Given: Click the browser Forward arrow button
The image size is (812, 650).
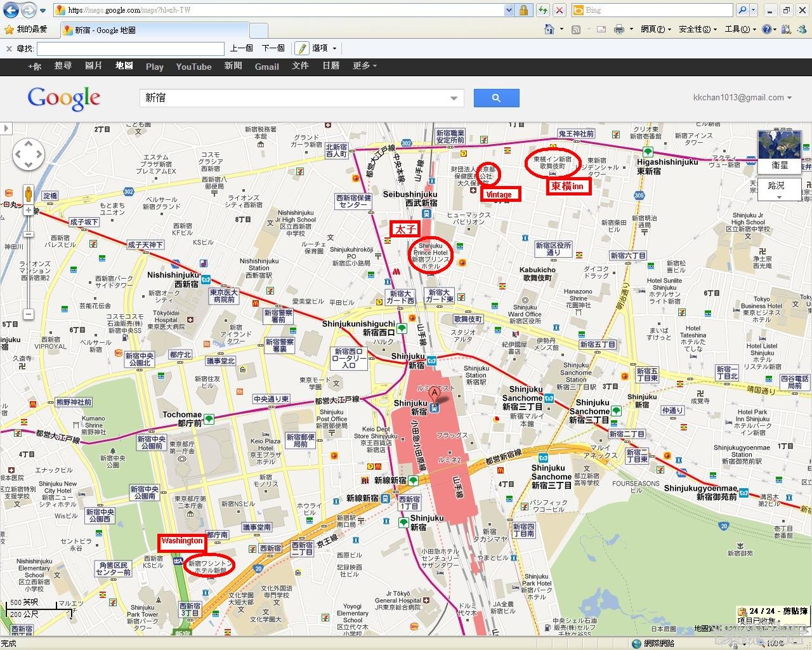Looking at the screenshot, I should [29, 10].
